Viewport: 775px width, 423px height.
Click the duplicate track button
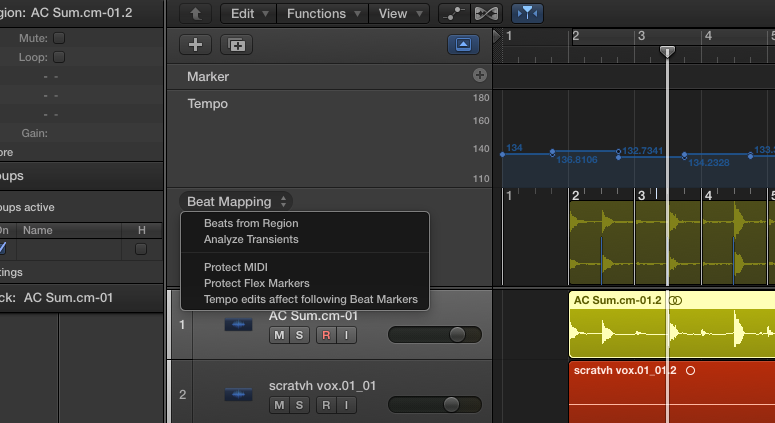pyautogui.click(x=236, y=44)
